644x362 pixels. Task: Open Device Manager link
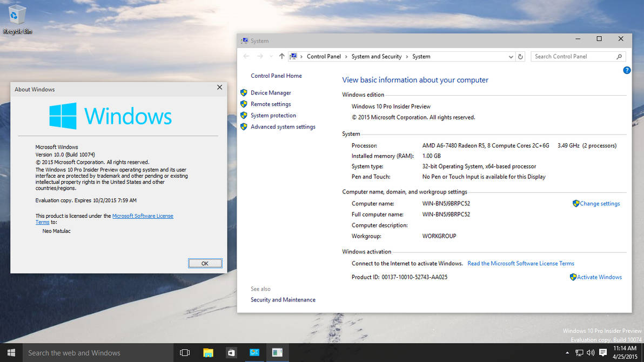[x=271, y=93]
